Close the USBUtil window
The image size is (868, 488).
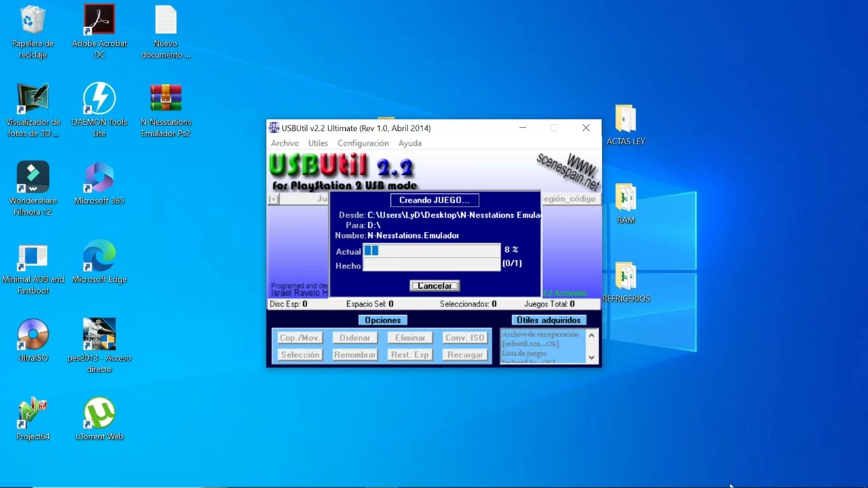tap(586, 127)
